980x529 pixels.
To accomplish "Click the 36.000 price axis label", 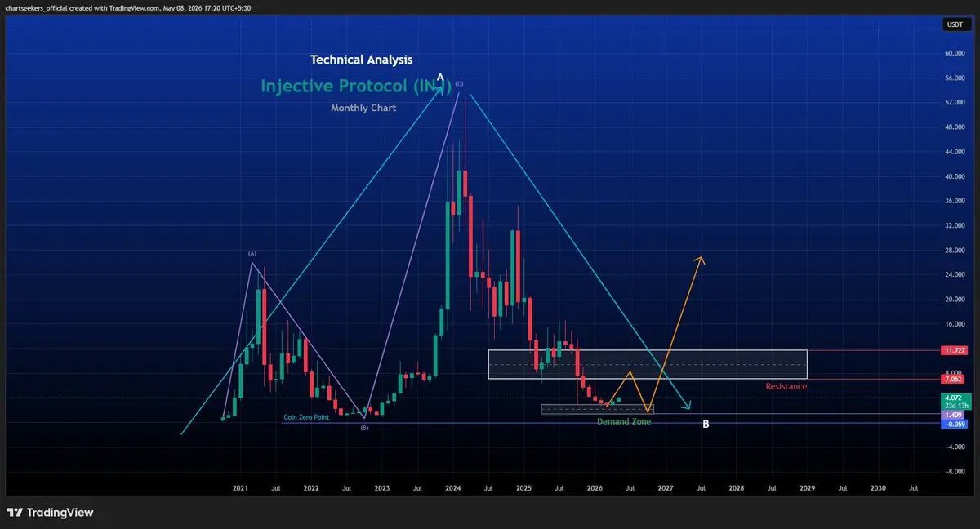I will [x=954, y=201].
